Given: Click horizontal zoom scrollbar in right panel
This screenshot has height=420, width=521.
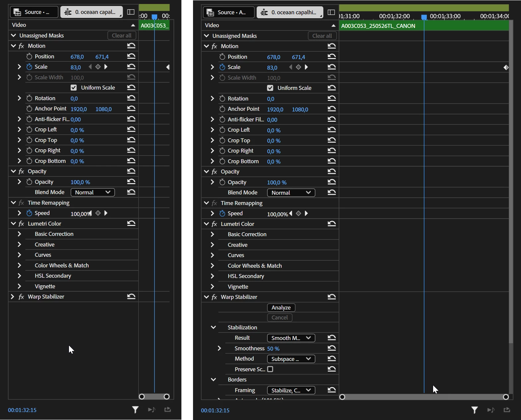Looking at the screenshot, I should 424,397.
